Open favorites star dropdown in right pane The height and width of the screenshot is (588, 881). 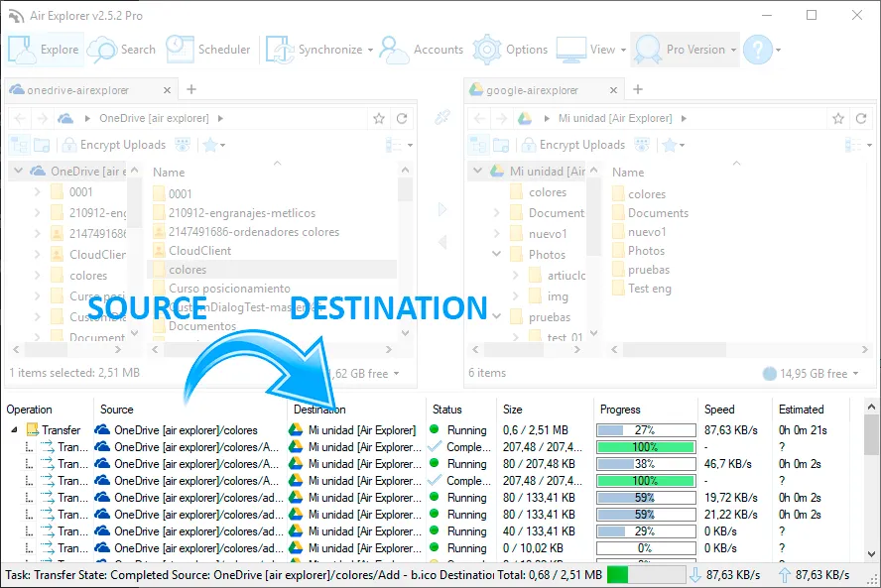click(673, 146)
